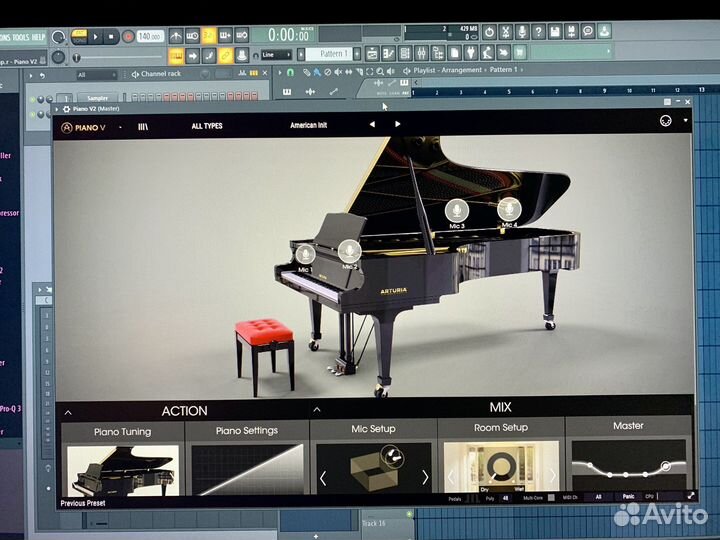Select the mute tool in Playlist toolbar

pyautogui.click(x=338, y=72)
